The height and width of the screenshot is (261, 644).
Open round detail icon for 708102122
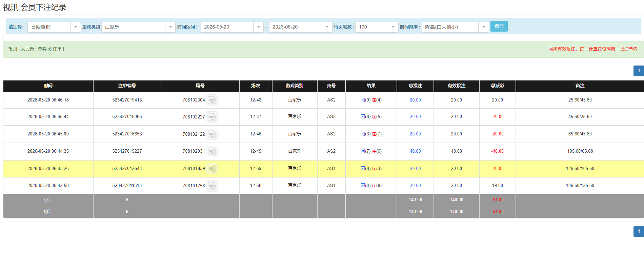[x=212, y=134]
